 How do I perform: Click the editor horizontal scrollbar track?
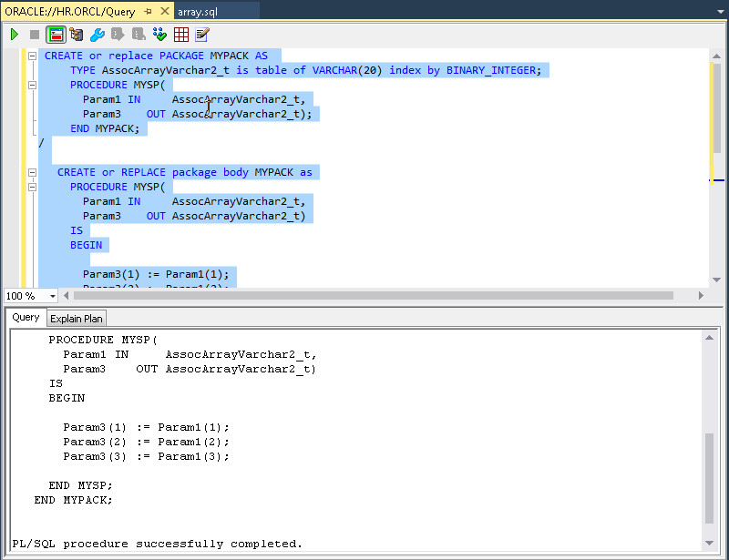683,296
